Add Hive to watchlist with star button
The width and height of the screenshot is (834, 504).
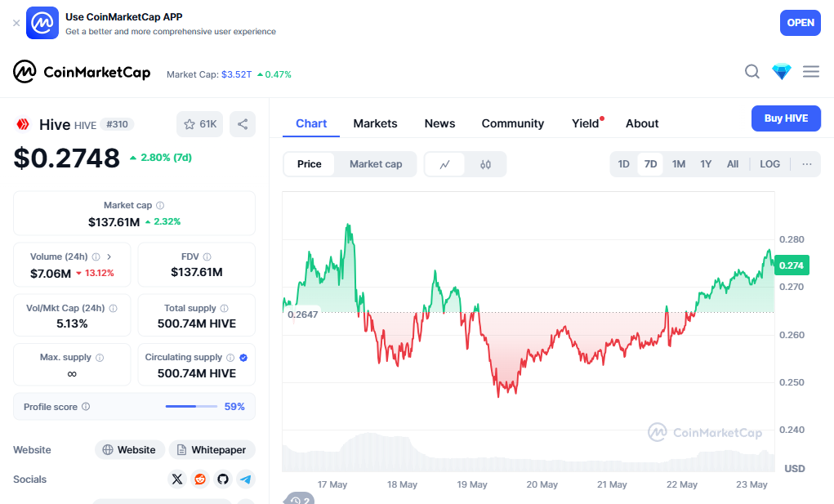click(200, 124)
